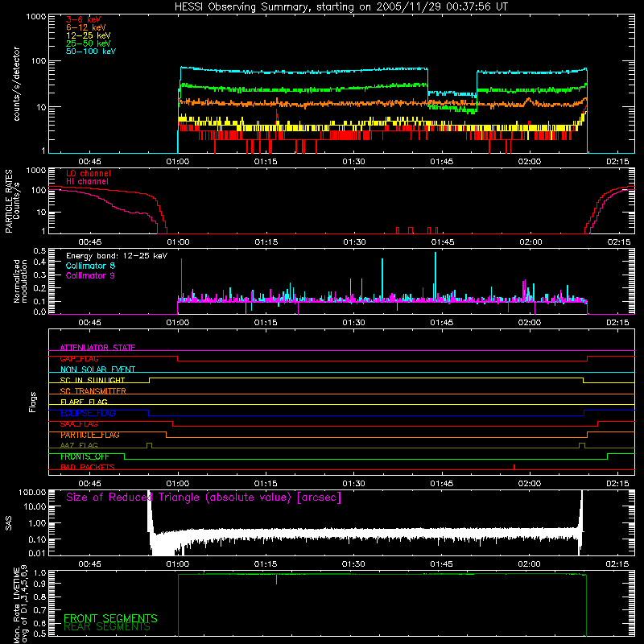Screen dimensions: 644x644
Task: Click the SAA_FLAG label
Action: pyautogui.click(x=79, y=424)
